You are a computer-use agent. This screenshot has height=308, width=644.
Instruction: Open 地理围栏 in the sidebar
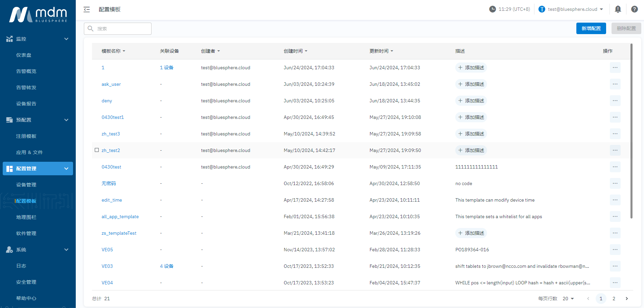click(26, 217)
